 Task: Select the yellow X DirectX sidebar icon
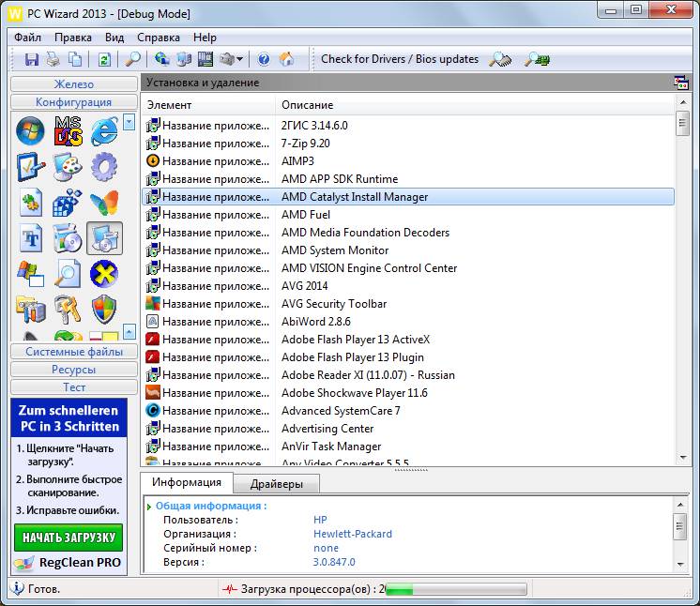(x=104, y=274)
